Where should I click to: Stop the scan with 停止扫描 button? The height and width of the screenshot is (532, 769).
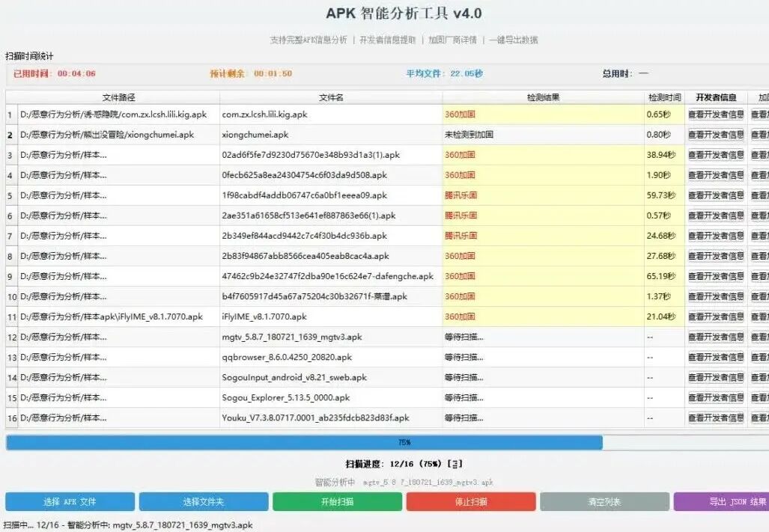(x=471, y=501)
